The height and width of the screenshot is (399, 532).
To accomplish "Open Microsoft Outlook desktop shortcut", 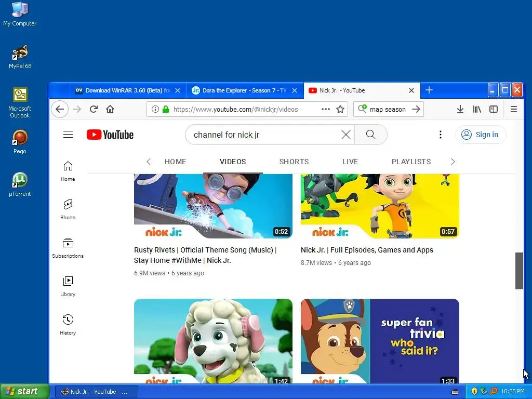I will [x=20, y=102].
